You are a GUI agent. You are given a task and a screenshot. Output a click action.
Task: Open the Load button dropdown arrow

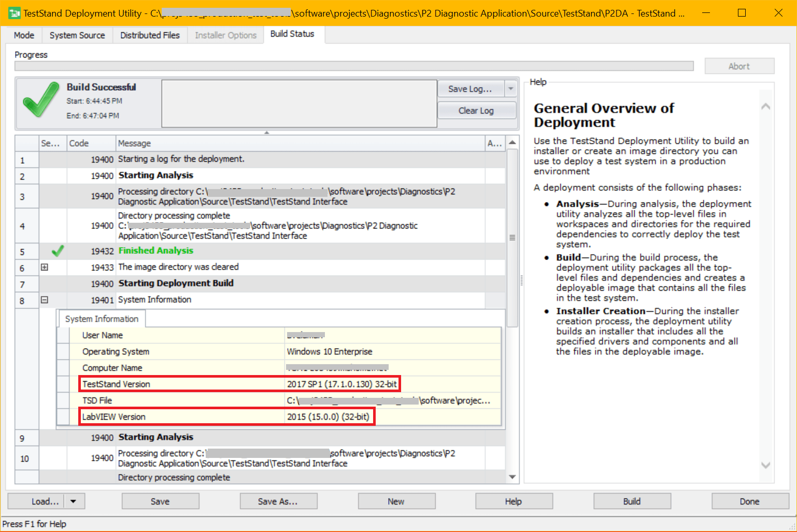(74, 501)
